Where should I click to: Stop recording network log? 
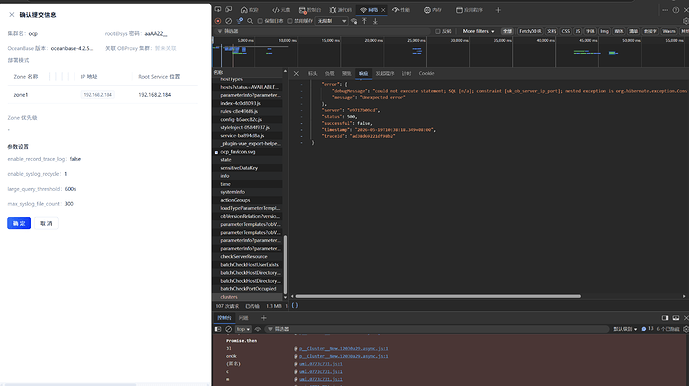click(218, 21)
